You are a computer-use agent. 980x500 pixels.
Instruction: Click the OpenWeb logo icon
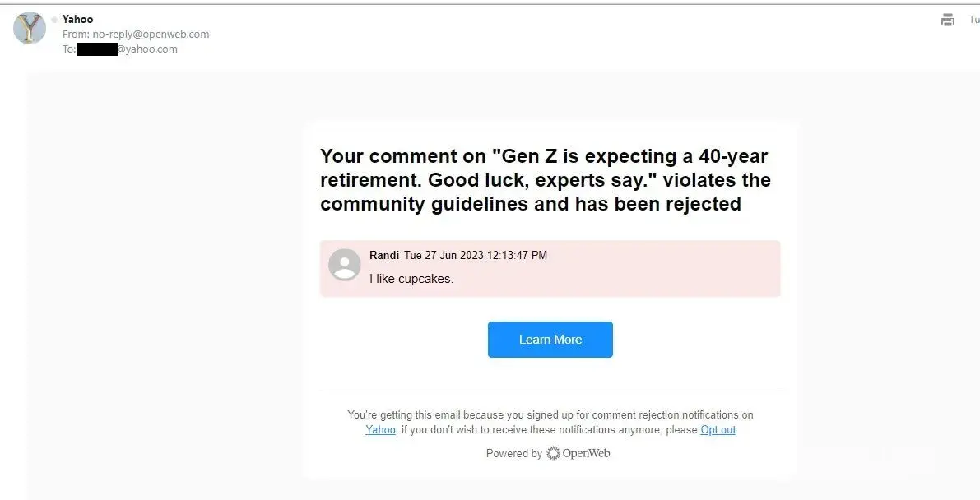(x=553, y=453)
